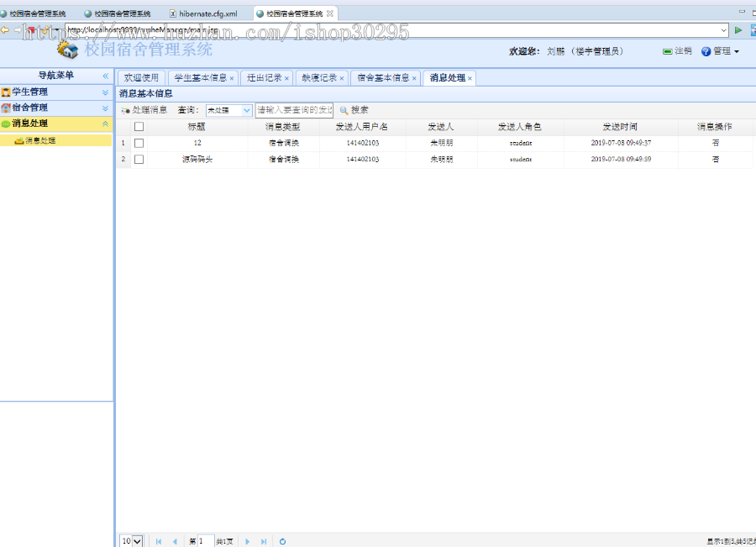Image resolution: width=756 pixels, height=547 pixels.
Task: Sort by the 标题 column header
Action: [x=197, y=127]
